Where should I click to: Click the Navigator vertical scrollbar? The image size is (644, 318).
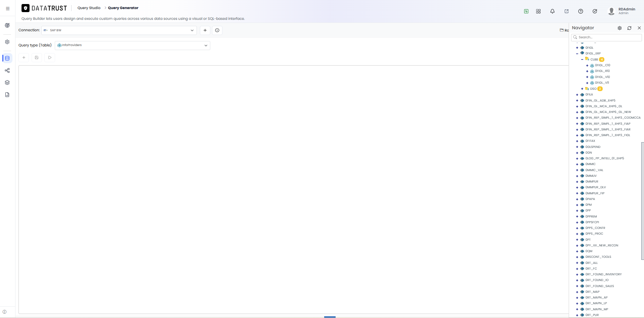coord(642,201)
